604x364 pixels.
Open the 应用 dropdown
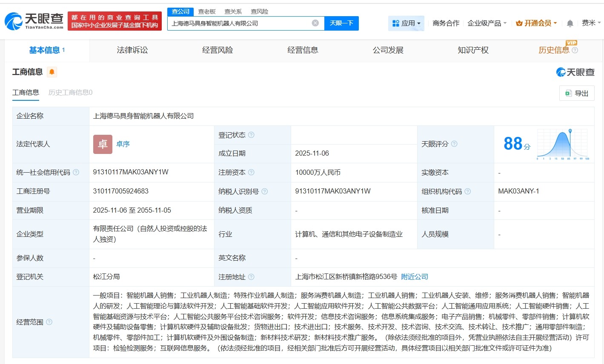[x=406, y=23]
